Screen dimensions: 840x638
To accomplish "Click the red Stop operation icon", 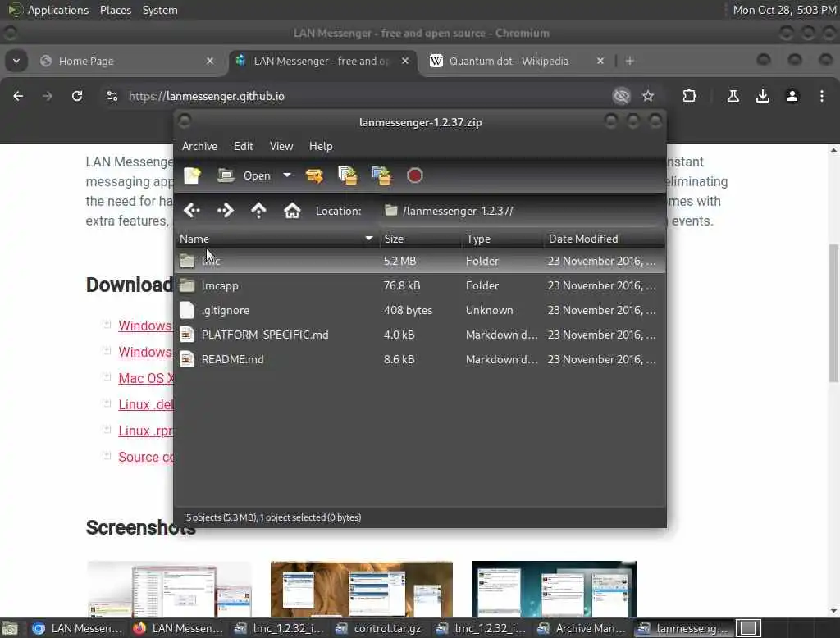I will [414, 175].
